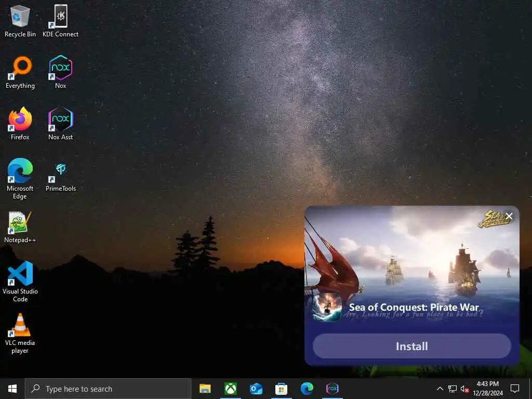Screen dimensions: 532x399
Task: Open Edge browser from the taskbar
Action: click(307, 389)
